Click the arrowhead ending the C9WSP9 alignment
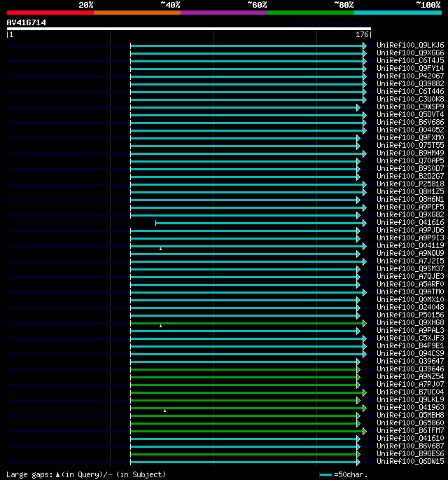The height and width of the screenshot is (480, 448). 358,107
